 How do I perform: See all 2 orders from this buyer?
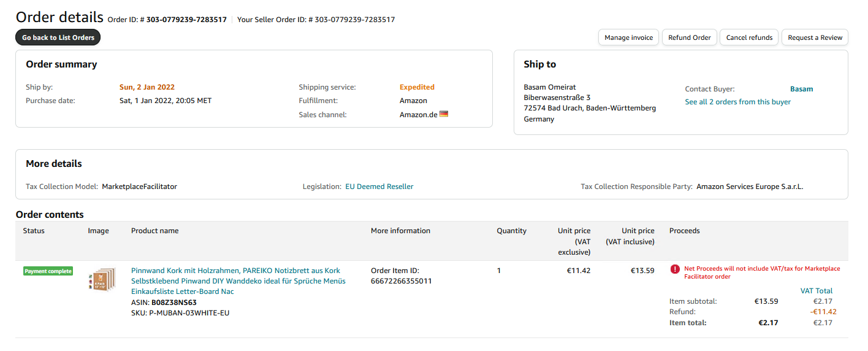737,102
